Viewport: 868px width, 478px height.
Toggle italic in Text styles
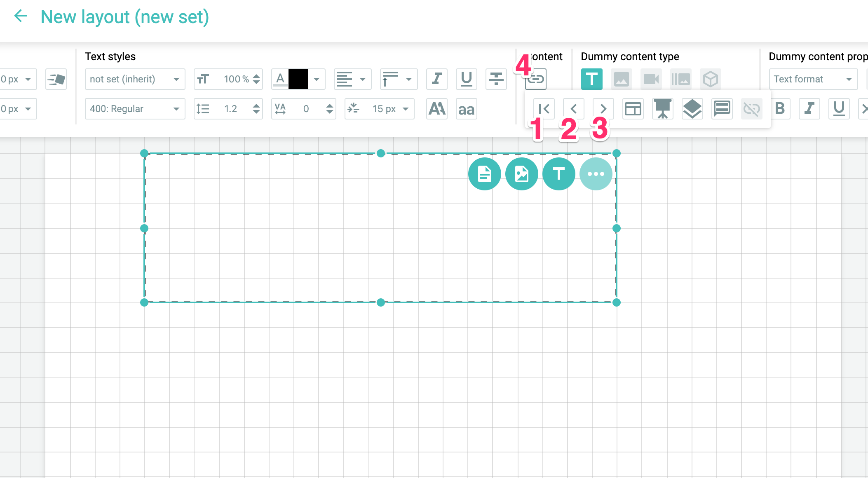pos(436,79)
